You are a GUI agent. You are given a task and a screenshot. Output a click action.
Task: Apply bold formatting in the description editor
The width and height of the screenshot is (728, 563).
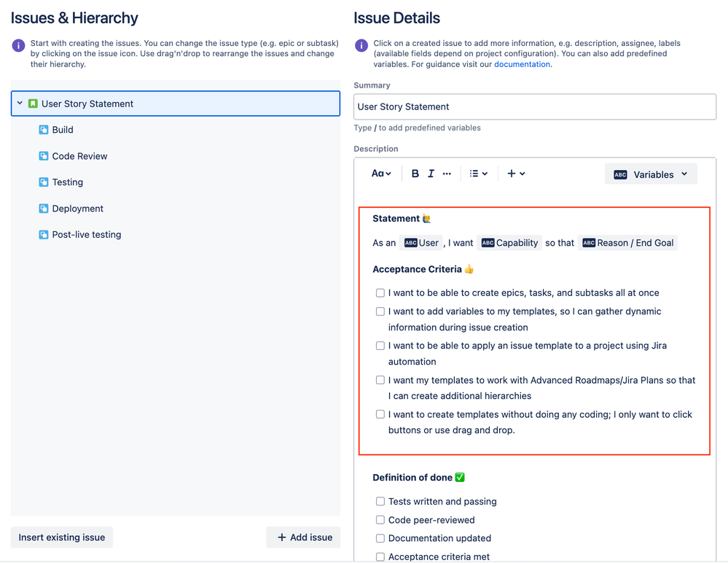tap(415, 174)
